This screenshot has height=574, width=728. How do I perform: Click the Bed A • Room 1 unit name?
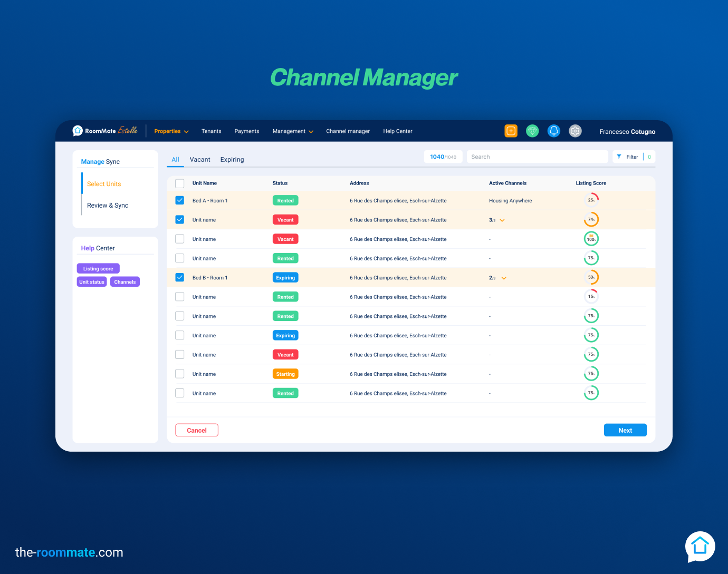pyautogui.click(x=210, y=201)
